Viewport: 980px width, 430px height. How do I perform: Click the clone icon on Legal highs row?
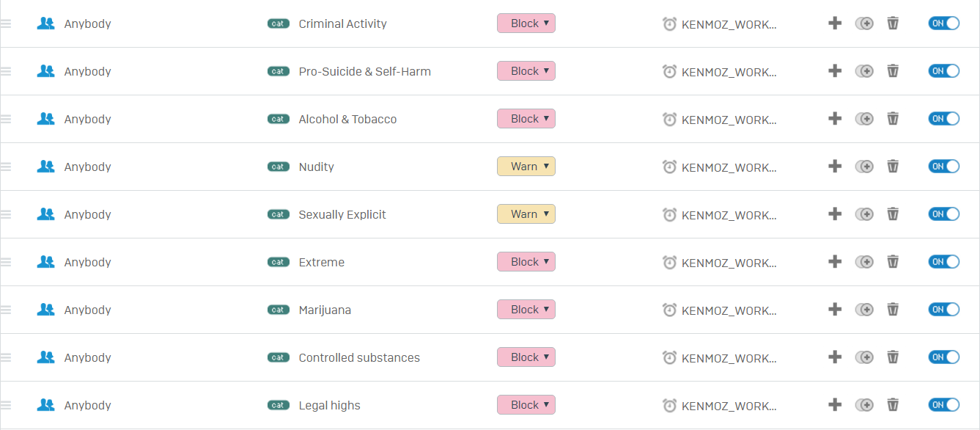click(865, 405)
